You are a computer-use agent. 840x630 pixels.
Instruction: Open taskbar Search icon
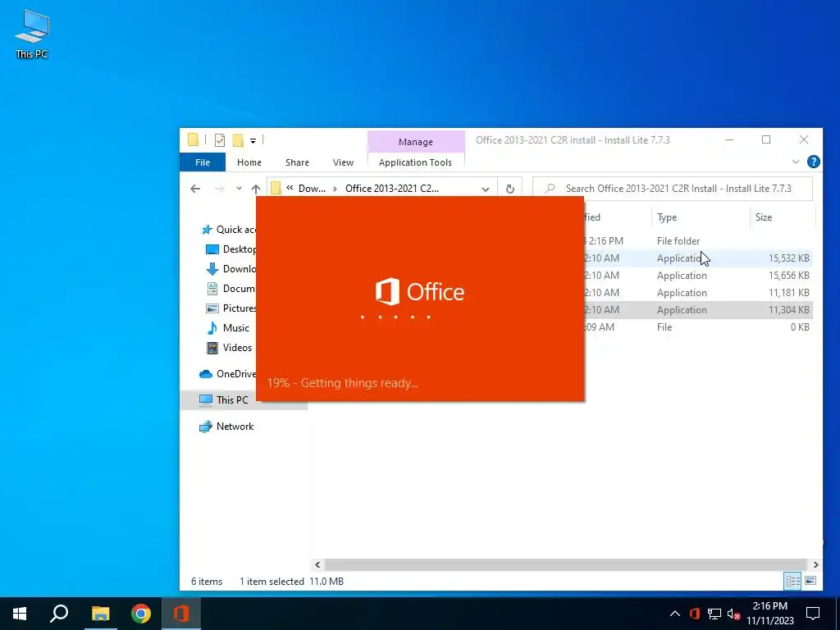coord(59,614)
